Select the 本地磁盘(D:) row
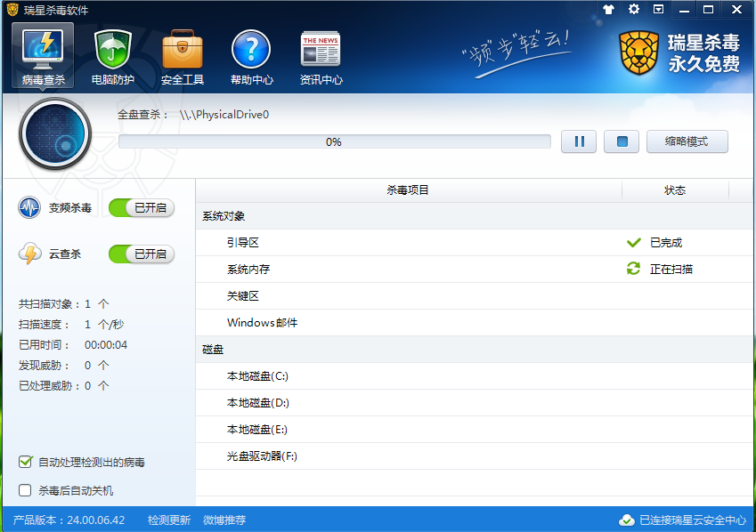Image resolution: width=756 pixels, height=532 pixels. [474, 403]
